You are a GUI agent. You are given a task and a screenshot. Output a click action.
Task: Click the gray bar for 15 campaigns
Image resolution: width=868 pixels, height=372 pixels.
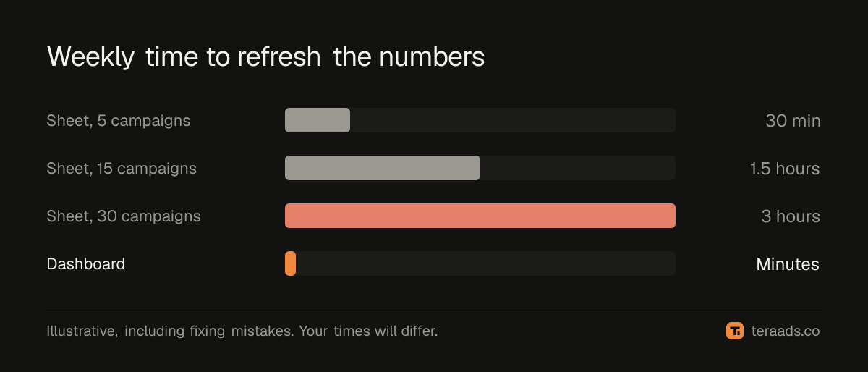(383, 168)
